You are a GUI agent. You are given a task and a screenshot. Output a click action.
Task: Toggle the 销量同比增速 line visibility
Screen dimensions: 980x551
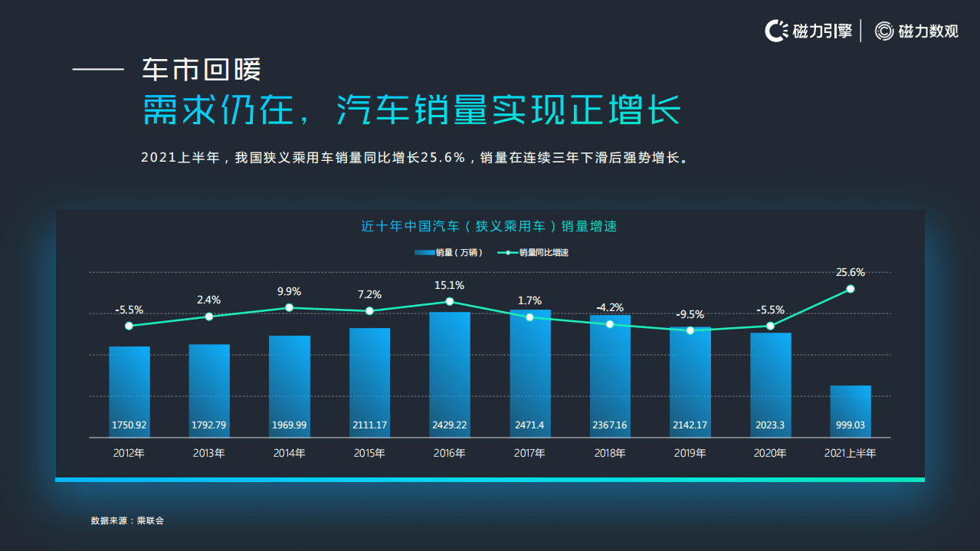[536, 251]
